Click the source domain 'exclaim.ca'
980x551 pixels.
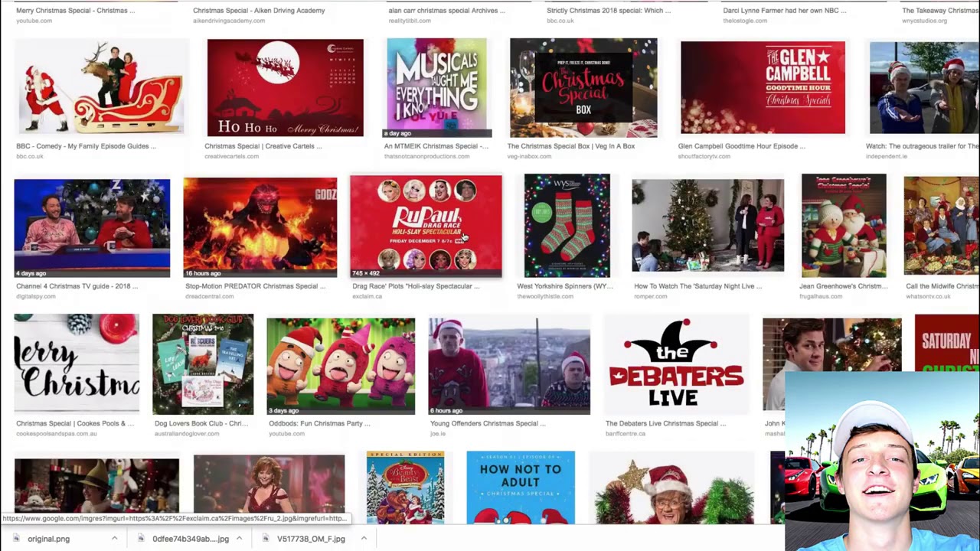point(367,297)
